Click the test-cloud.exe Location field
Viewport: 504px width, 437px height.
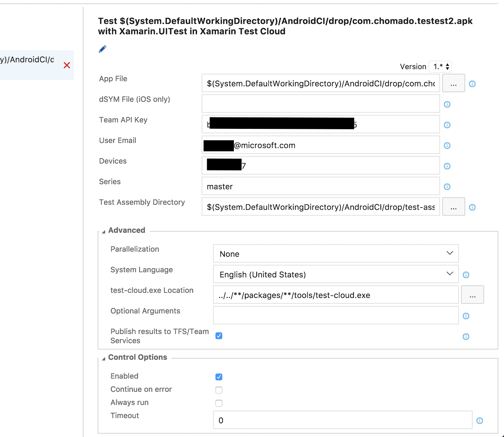point(336,295)
